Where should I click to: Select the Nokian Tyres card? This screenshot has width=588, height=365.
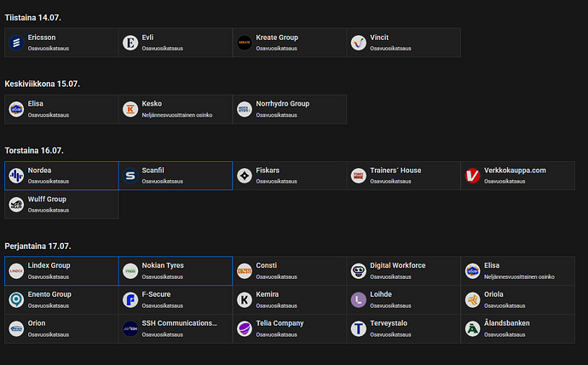(176, 271)
